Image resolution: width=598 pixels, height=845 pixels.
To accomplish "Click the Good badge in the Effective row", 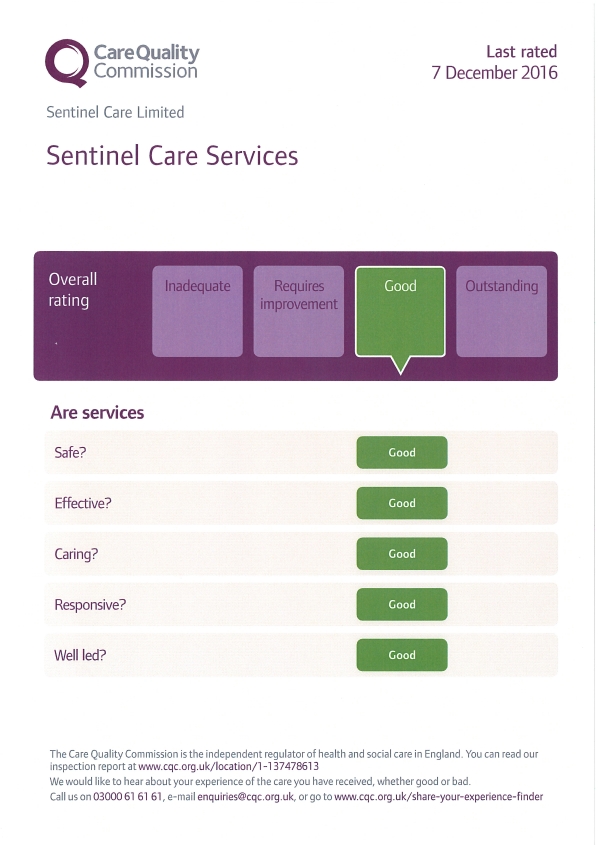I will [x=402, y=503].
